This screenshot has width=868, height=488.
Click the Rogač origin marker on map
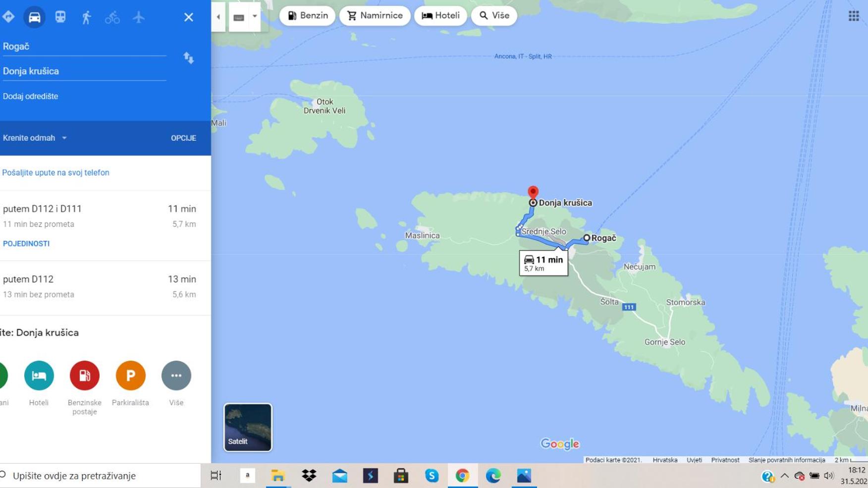click(x=587, y=238)
